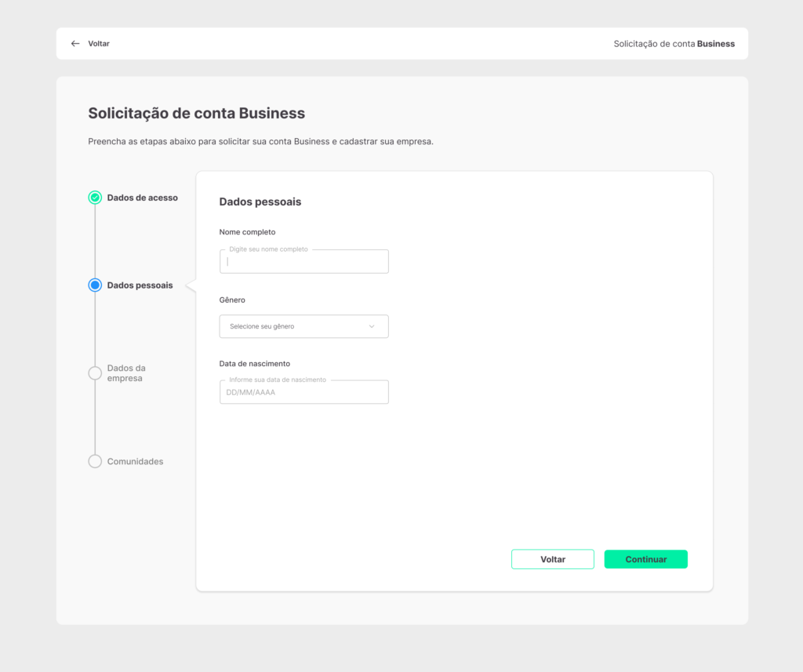The height and width of the screenshot is (672, 803).
Task: Click the blue Dados pessoais step circle
Action: 95,285
